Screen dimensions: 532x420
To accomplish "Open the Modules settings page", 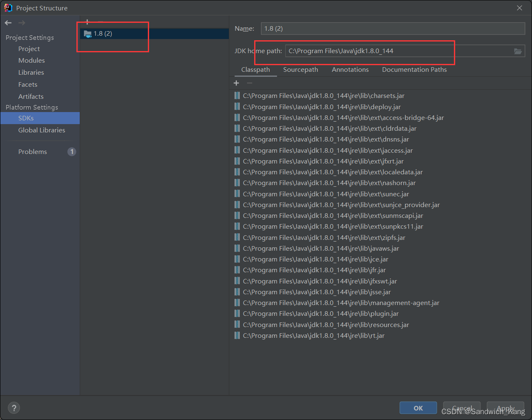I will click(x=32, y=60).
